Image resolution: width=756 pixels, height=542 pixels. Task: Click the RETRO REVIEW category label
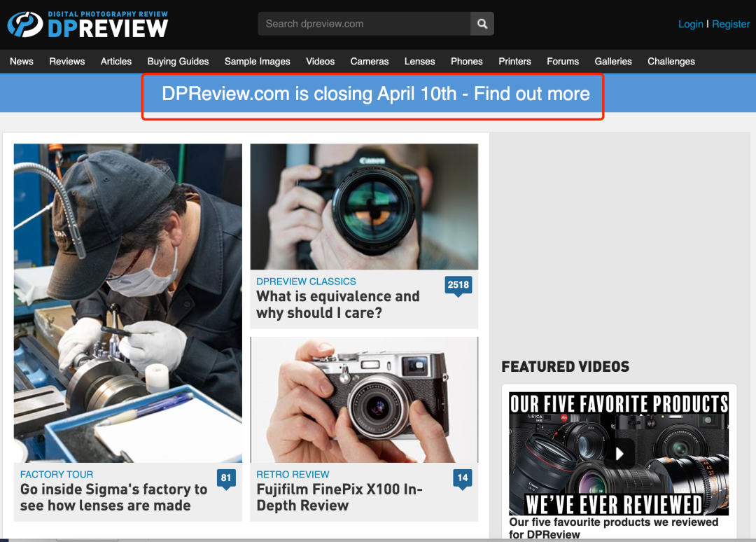[293, 475]
